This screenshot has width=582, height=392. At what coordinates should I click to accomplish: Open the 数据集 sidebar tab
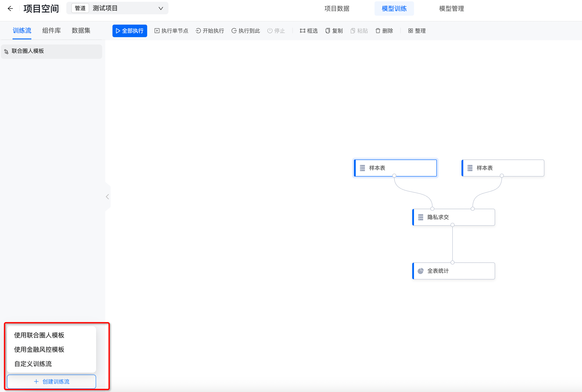[x=81, y=30]
